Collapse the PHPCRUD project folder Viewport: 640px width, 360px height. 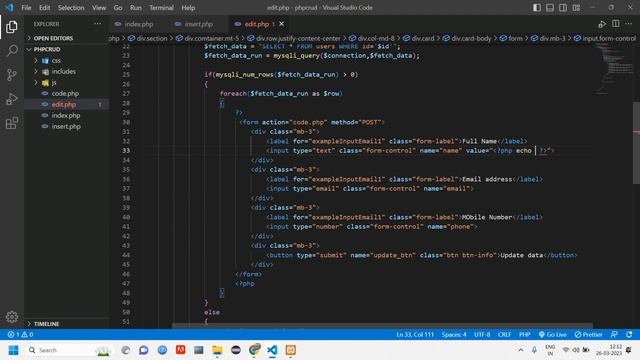tap(67, 49)
